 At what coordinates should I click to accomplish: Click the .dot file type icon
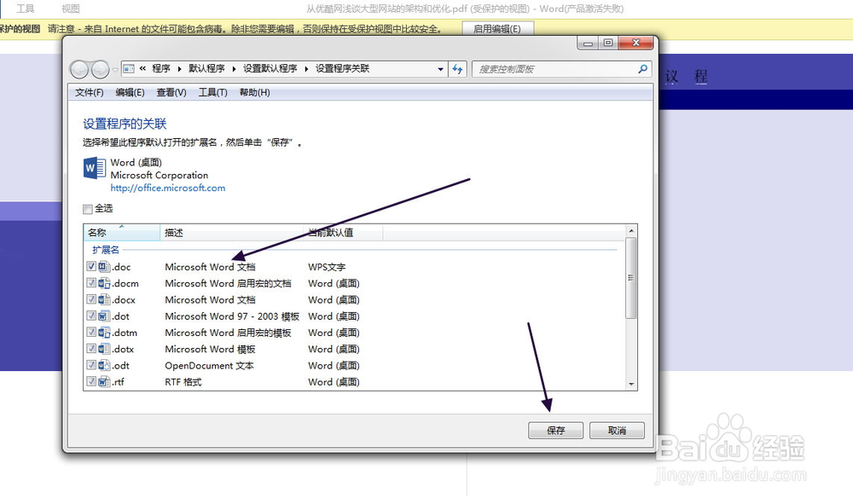click(x=104, y=316)
